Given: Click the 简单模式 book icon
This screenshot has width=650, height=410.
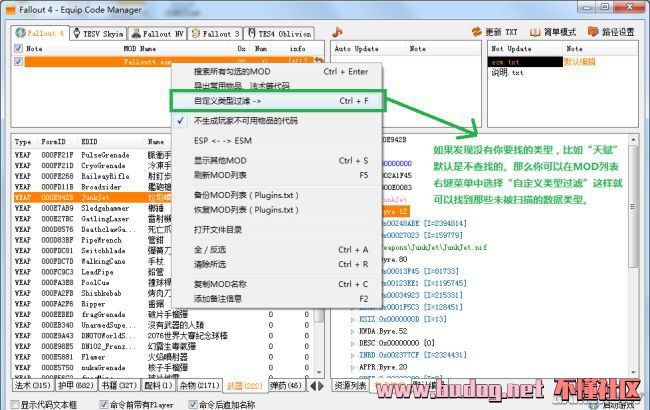Looking at the screenshot, I should pos(535,32).
